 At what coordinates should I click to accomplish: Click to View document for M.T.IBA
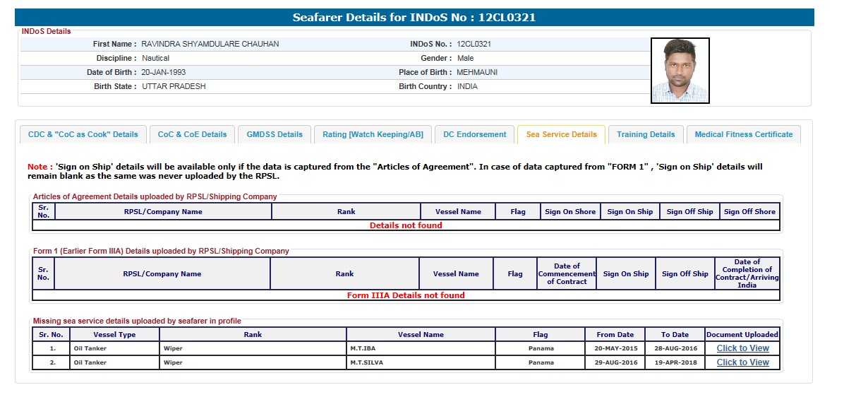(x=742, y=348)
